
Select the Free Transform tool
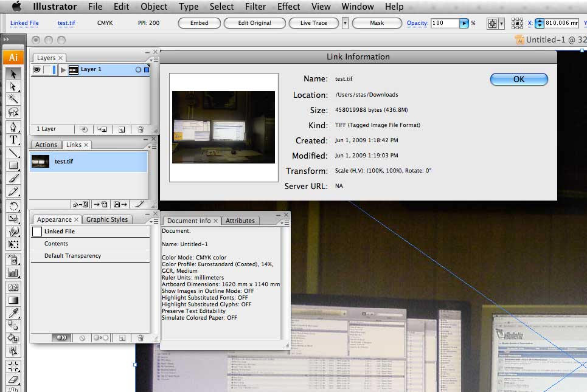pos(13,244)
